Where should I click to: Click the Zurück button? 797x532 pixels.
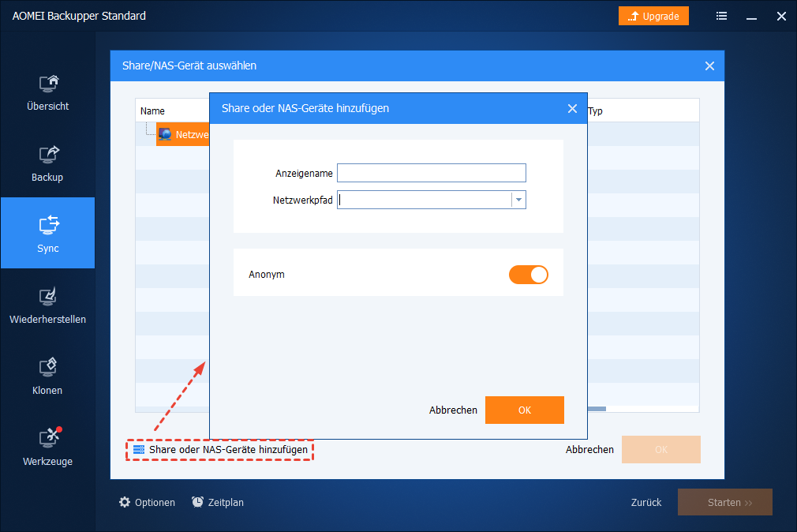pos(646,503)
